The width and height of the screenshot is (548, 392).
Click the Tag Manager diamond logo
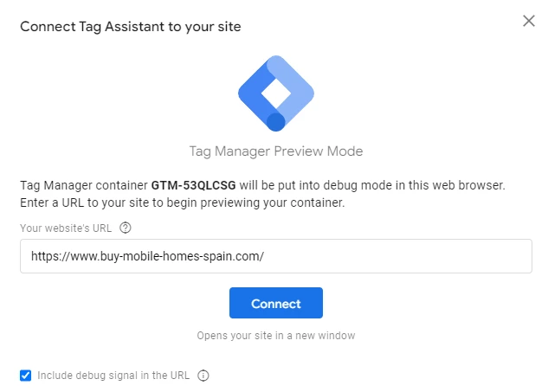(x=275, y=93)
